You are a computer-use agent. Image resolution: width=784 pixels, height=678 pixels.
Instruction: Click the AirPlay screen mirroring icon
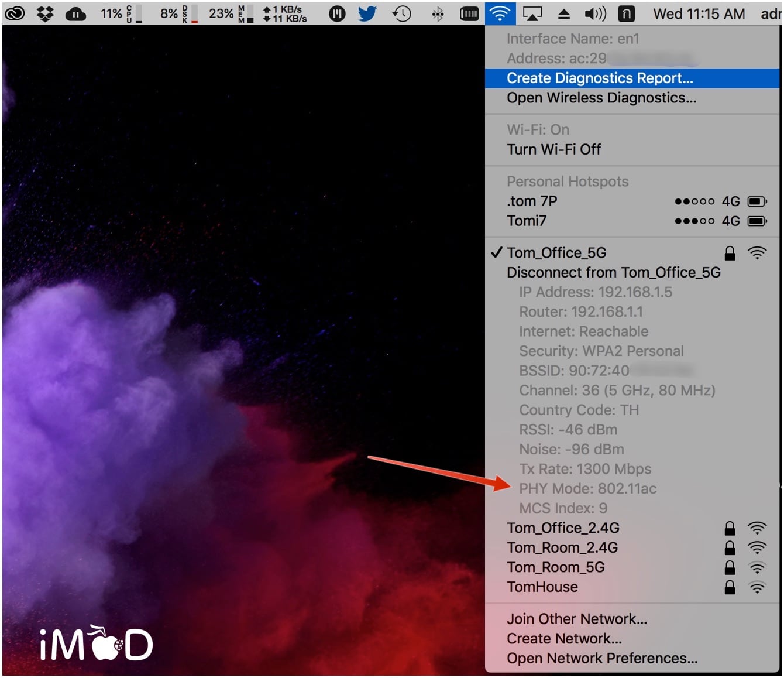pyautogui.click(x=533, y=13)
